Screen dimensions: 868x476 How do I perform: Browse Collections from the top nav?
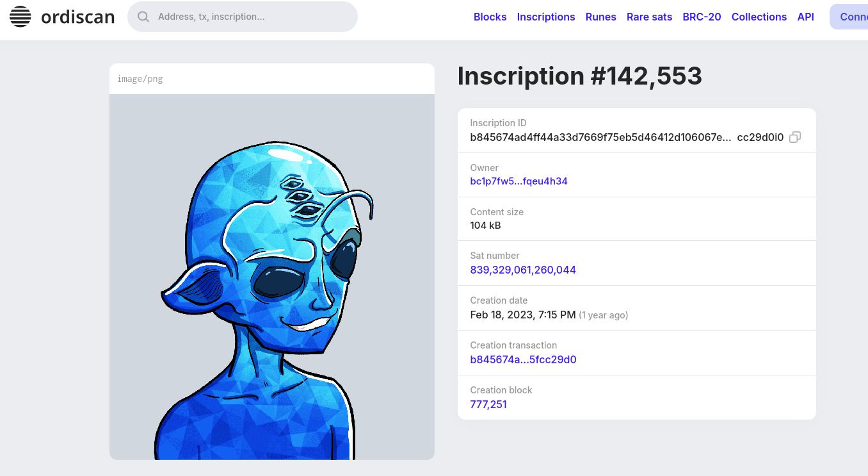(x=759, y=17)
